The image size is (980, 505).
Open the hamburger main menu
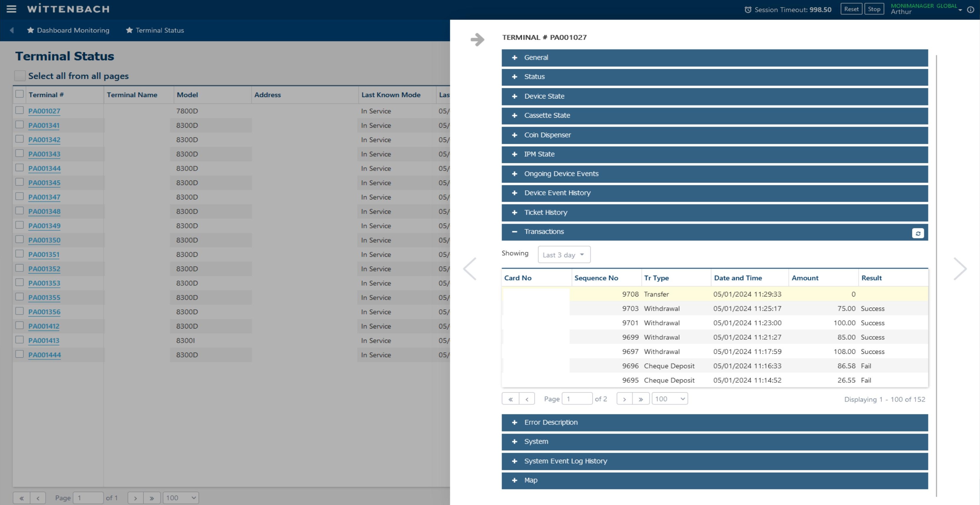11,9
